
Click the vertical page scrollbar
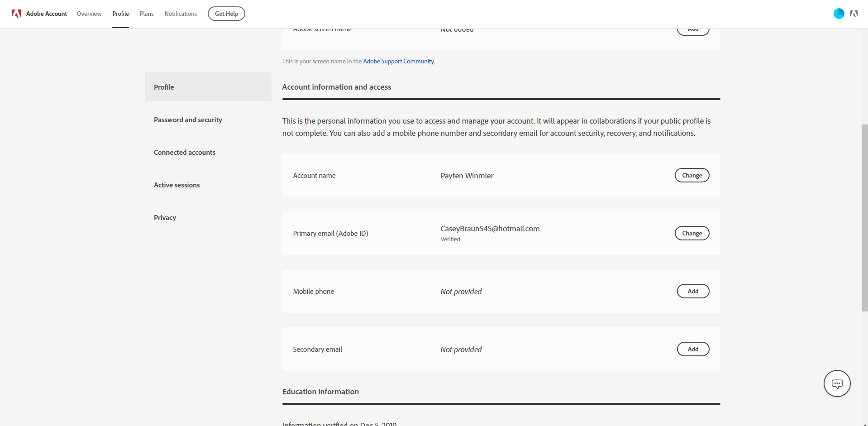pos(865,217)
